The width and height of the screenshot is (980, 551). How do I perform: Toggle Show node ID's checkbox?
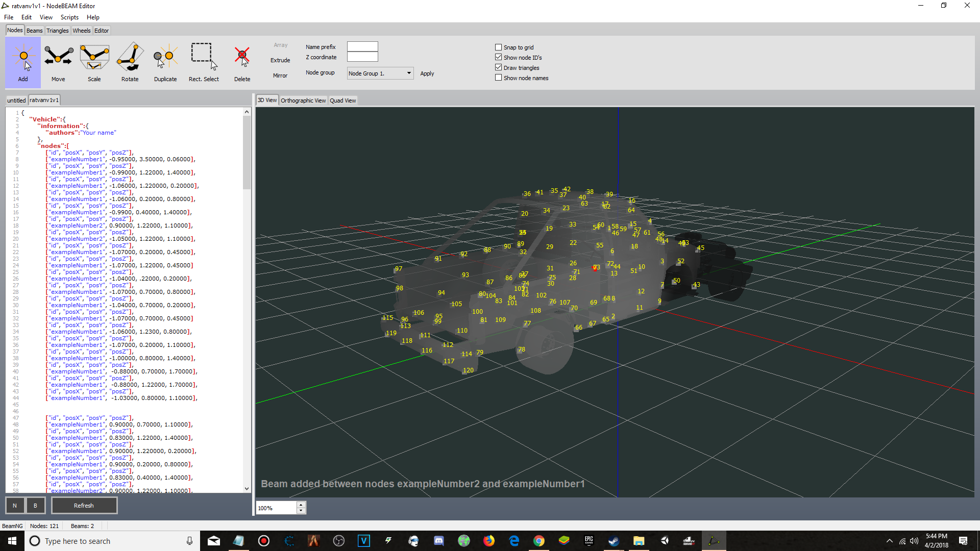[x=499, y=58]
